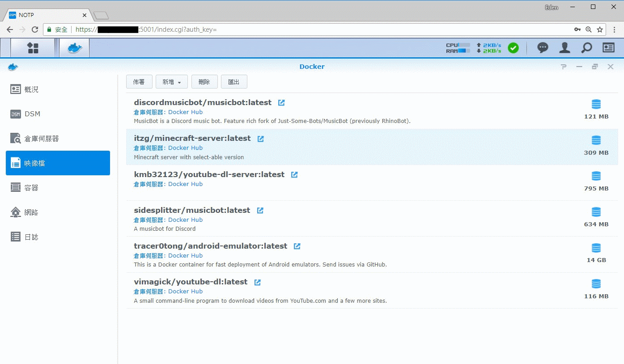Open external link for tracer0tong/android-emulator image
Image resolution: width=624 pixels, height=364 pixels.
point(297,246)
